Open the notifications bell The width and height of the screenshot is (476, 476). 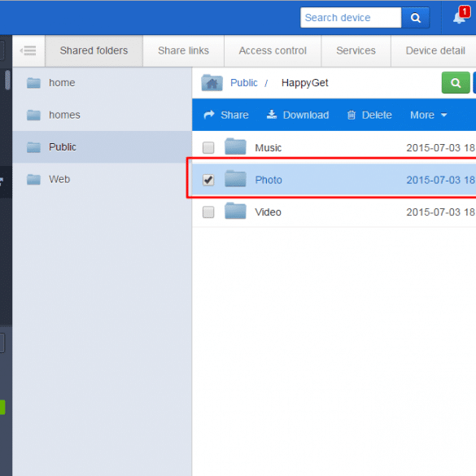coord(461,15)
